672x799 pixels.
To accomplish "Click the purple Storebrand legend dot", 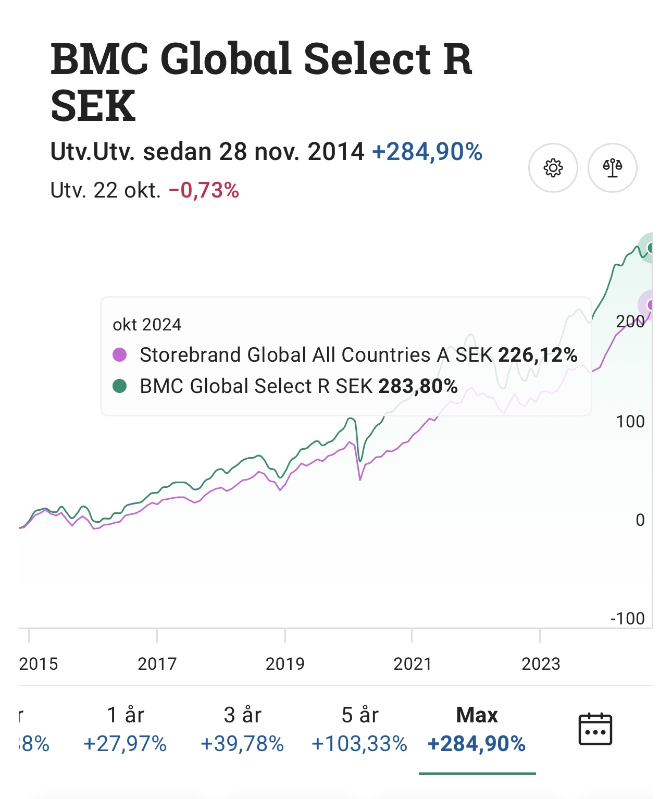I will point(120,355).
